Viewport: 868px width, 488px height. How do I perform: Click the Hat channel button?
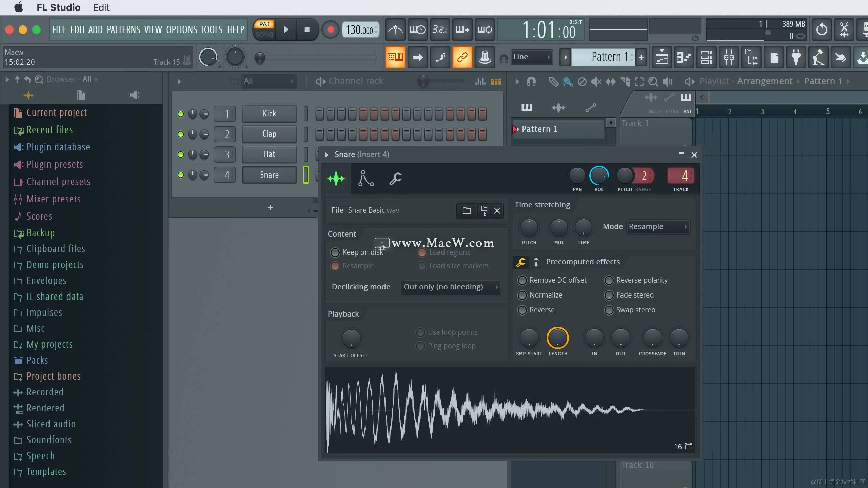(269, 155)
